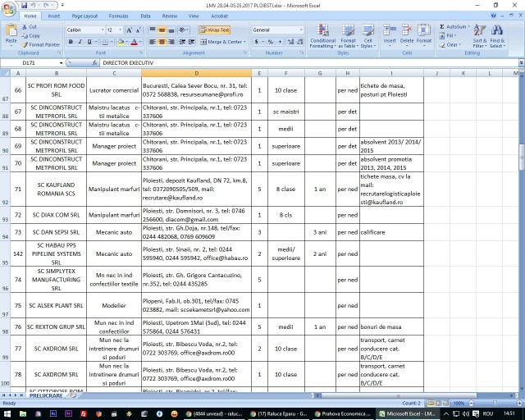The width and height of the screenshot is (525, 420).
Task: Click the AutoSum sigma icon
Action: (x=442, y=26)
